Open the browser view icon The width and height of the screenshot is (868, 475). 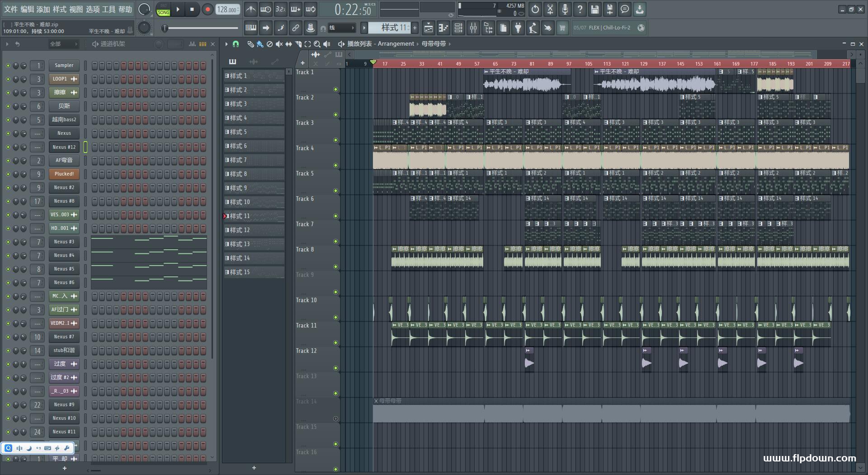[488, 28]
